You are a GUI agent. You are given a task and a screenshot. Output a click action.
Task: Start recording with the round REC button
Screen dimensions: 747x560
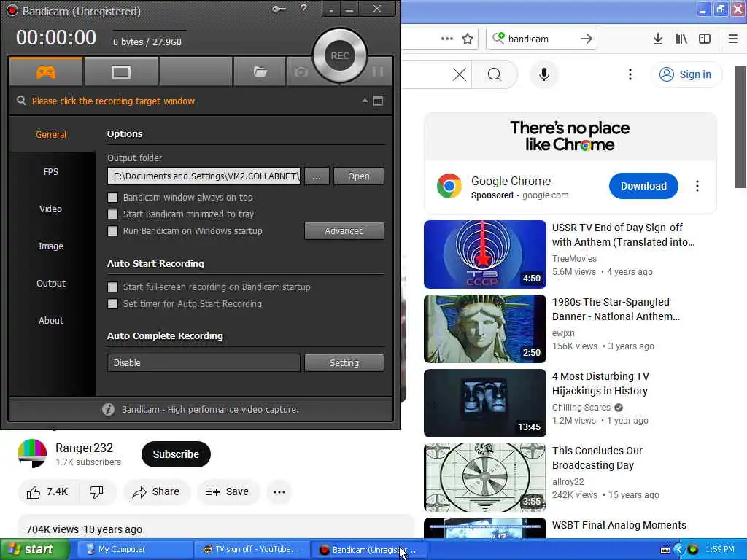coord(340,55)
